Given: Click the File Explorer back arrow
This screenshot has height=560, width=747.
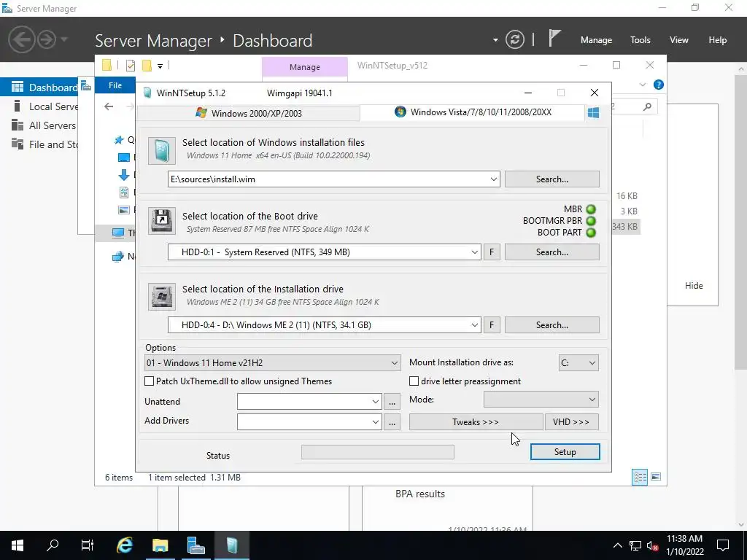Looking at the screenshot, I should (x=109, y=106).
